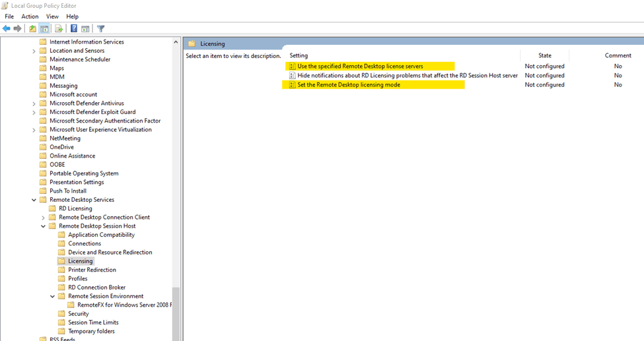This screenshot has width=644, height=341.
Task: Select the Maintenance Scheduler folder
Action: click(80, 59)
